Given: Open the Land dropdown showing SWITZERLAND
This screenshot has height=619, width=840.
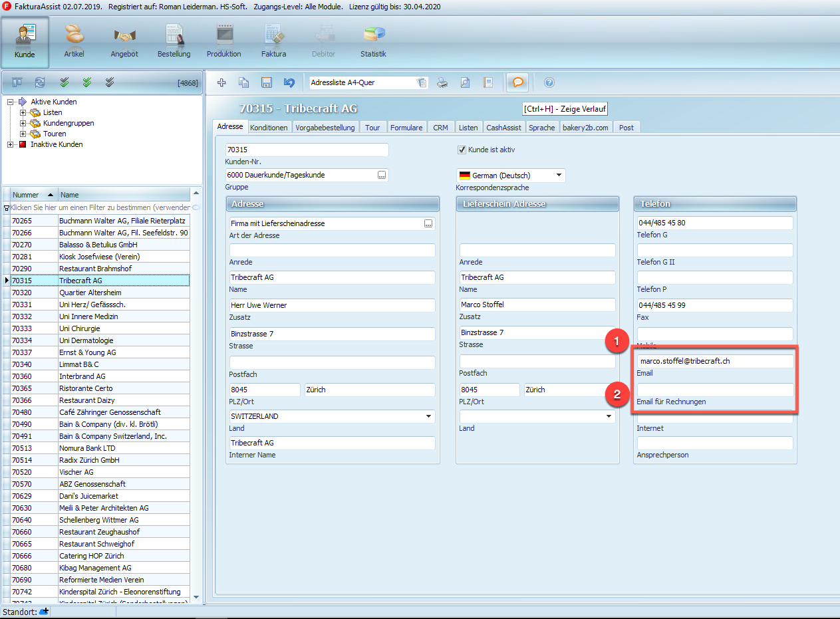Looking at the screenshot, I should click(x=429, y=416).
